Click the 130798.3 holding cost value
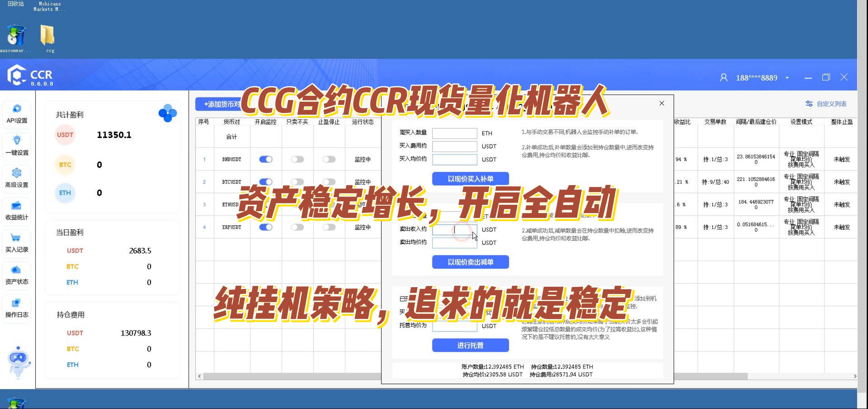Screen dimensions: 868x409 [136, 333]
